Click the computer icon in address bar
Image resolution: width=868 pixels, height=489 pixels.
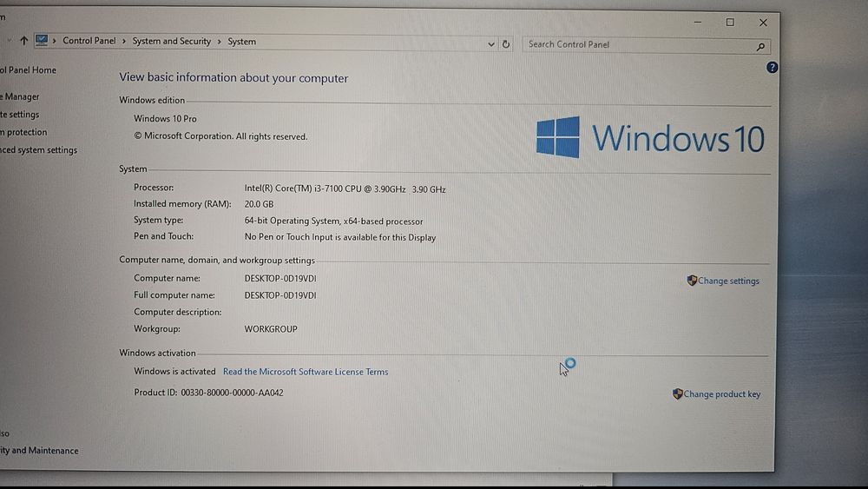42,40
